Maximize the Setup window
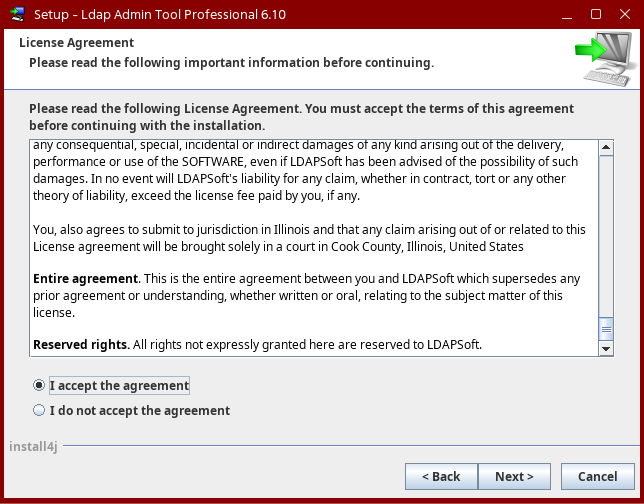This screenshot has width=644, height=504. [596, 14]
